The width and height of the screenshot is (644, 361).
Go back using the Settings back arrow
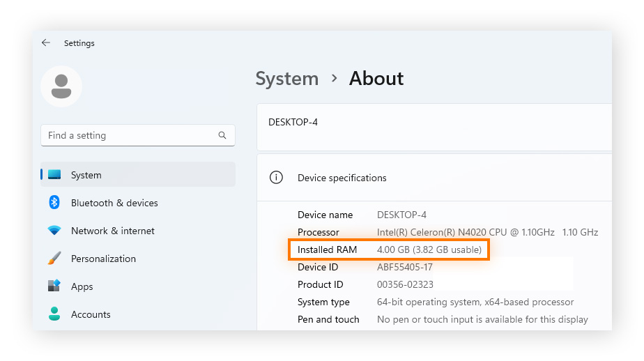(x=45, y=43)
